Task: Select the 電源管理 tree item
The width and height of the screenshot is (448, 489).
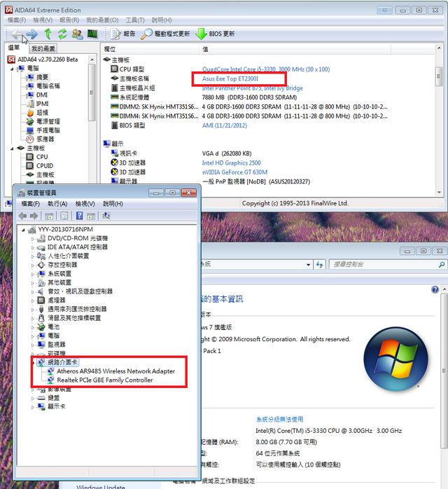Action: tap(48, 121)
